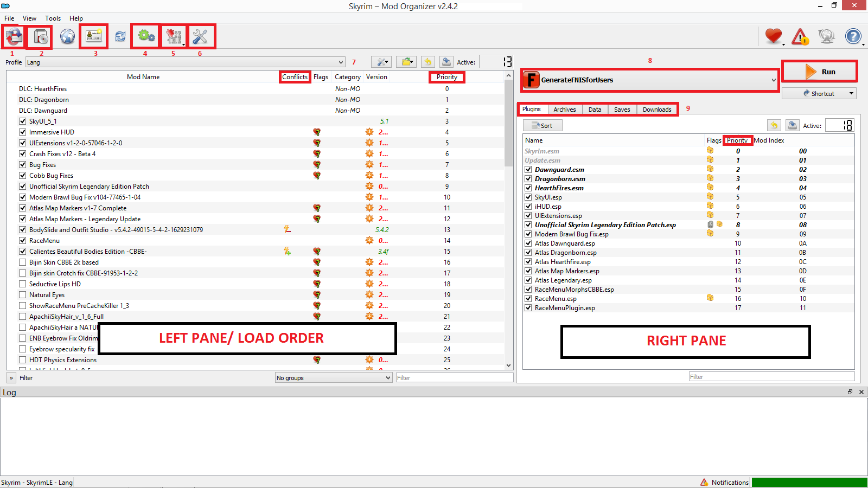Click the orange gear icon on RaceMenu row
Image resolution: width=868 pixels, height=488 pixels.
[x=369, y=240]
